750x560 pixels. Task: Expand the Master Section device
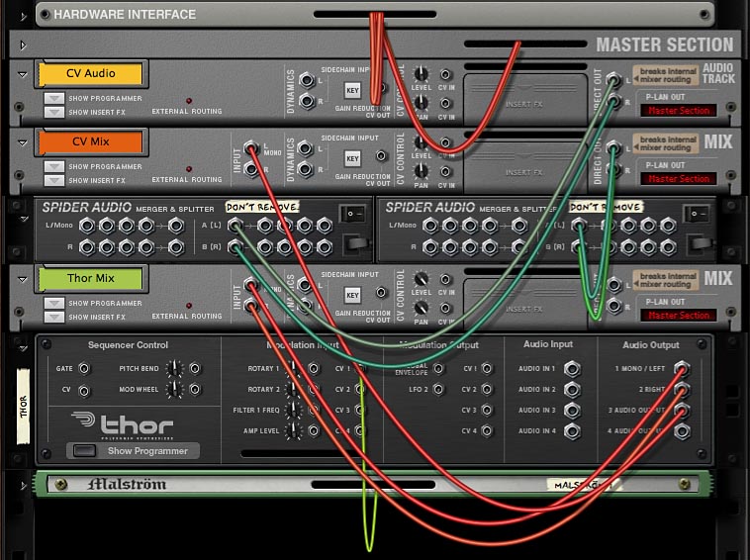coord(23,46)
